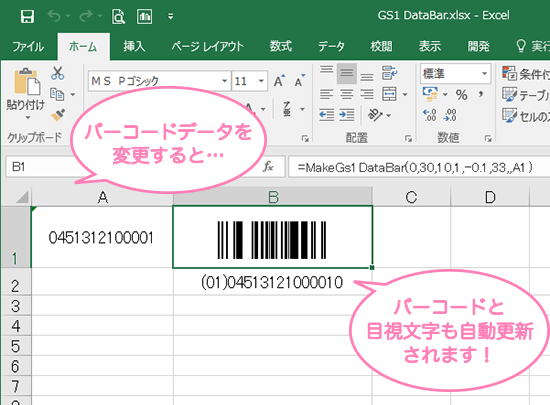Image resolution: width=550 pixels, height=405 pixels.
Task: Click the Copy icon
Action: click(x=57, y=94)
